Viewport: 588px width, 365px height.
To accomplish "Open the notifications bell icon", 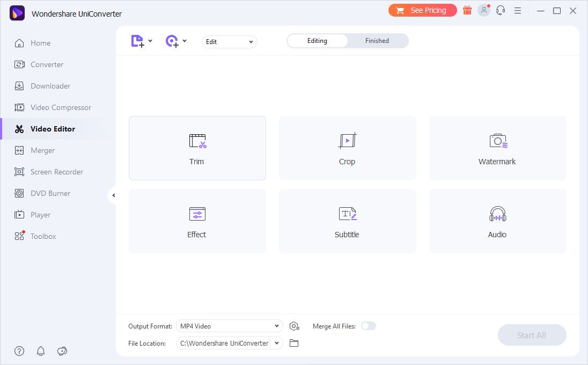I will coord(41,351).
